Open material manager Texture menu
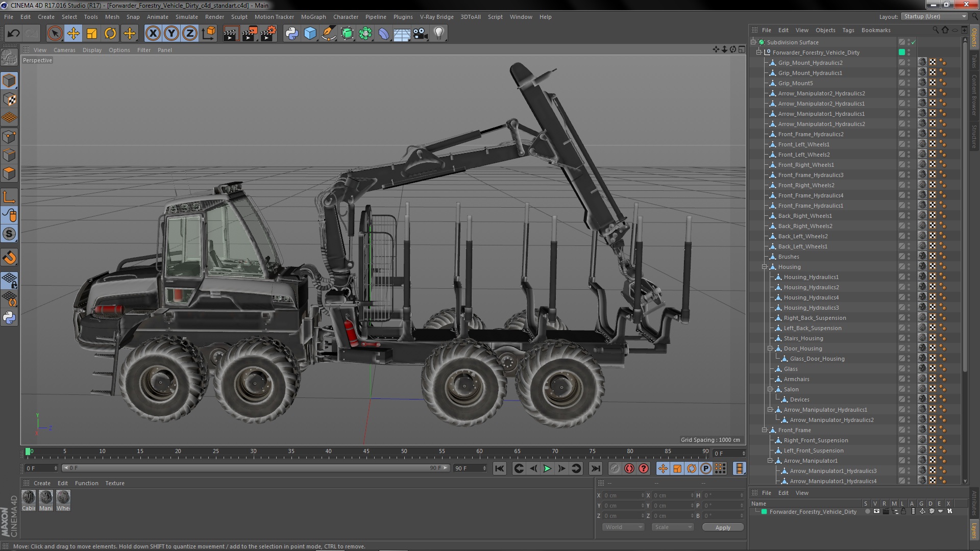Image resolution: width=980 pixels, height=551 pixels. [x=115, y=483]
